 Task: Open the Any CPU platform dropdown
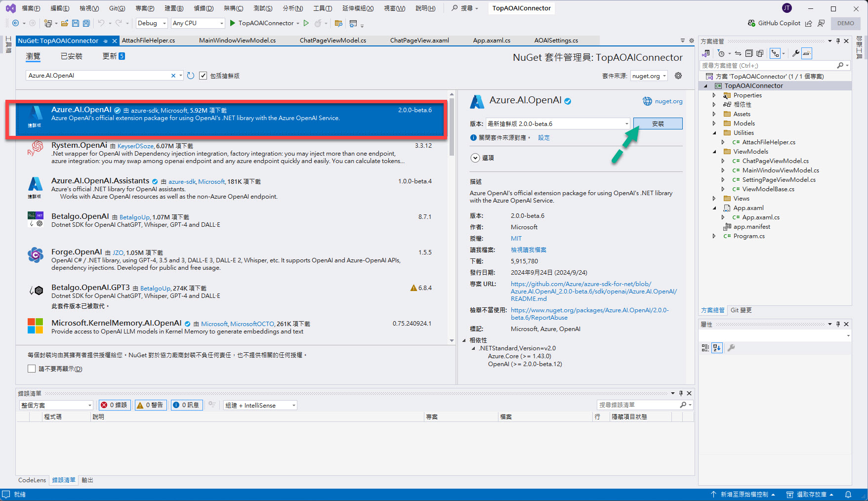pyautogui.click(x=198, y=23)
